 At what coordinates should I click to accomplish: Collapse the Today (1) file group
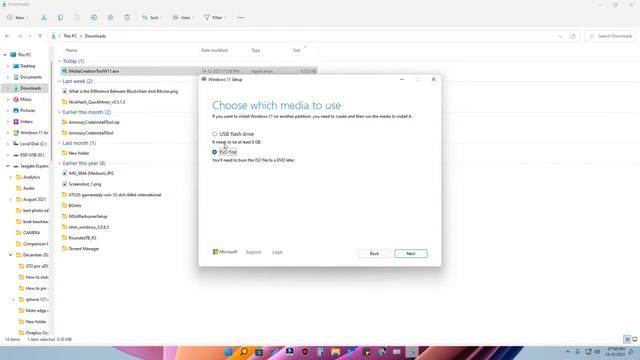click(x=60, y=61)
